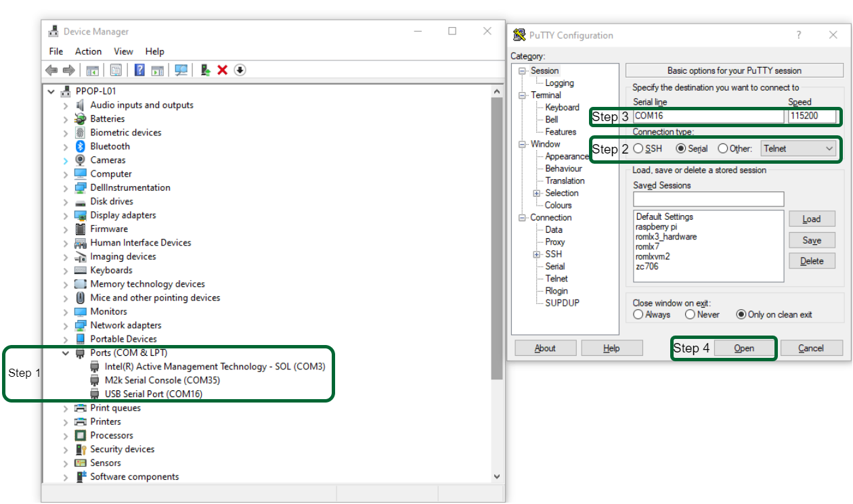Click the Open button in PuTTY
853x504 pixels.
744,348
